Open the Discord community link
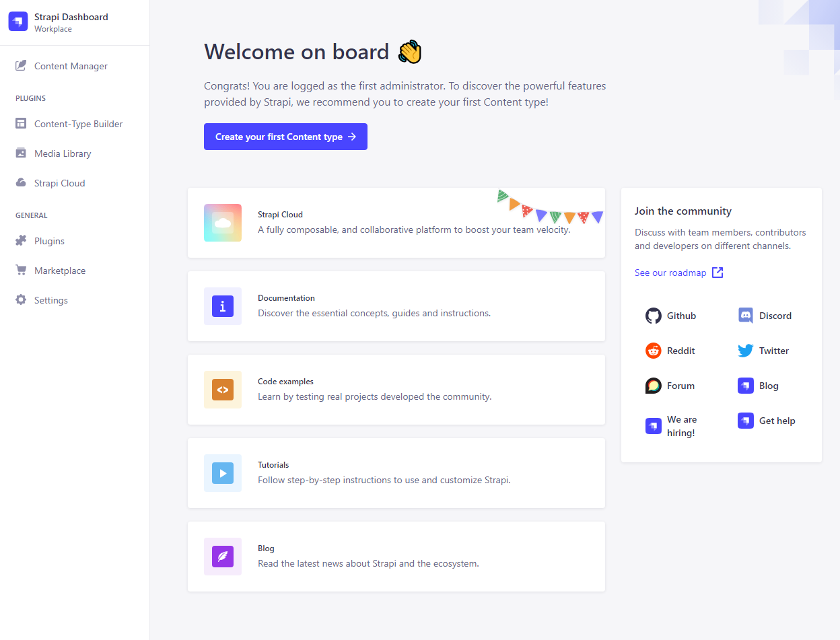This screenshot has width=840, height=640. (765, 316)
